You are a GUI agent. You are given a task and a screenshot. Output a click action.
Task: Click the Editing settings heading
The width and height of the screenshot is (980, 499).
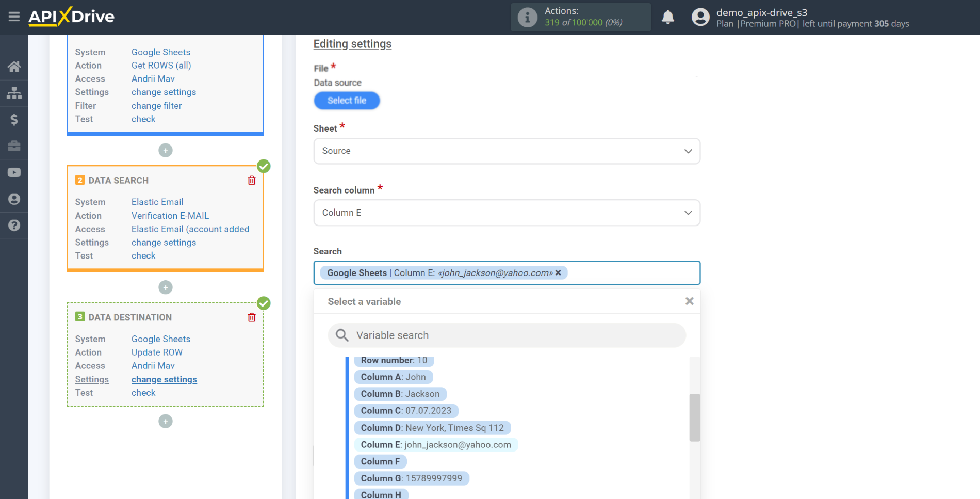[352, 44]
